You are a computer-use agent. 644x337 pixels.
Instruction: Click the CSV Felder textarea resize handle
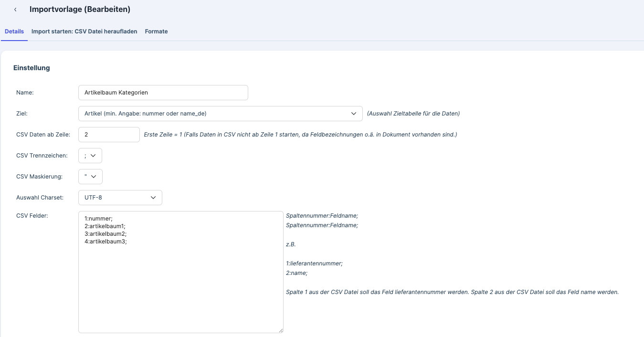pos(281,330)
